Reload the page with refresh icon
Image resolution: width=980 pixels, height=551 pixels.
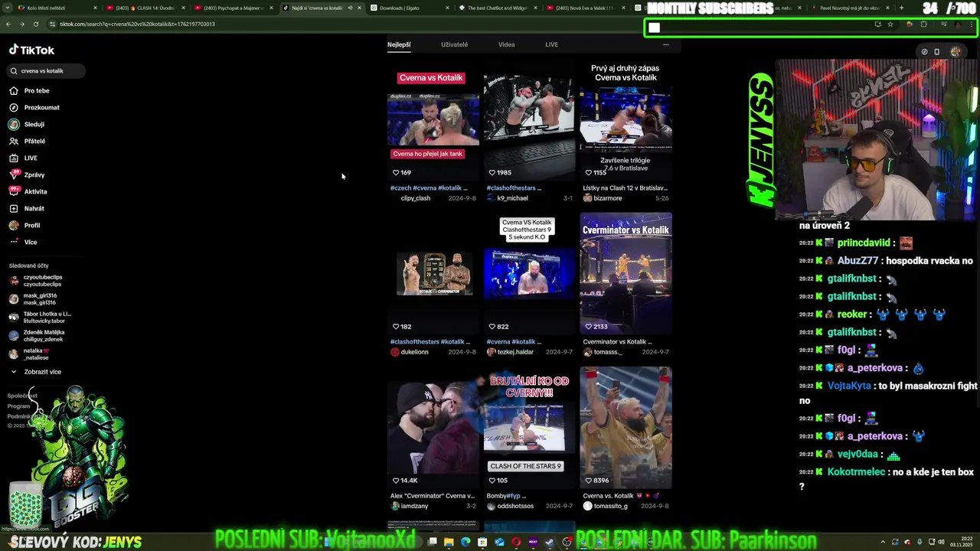pyautogui.click(x=36, y=24)
